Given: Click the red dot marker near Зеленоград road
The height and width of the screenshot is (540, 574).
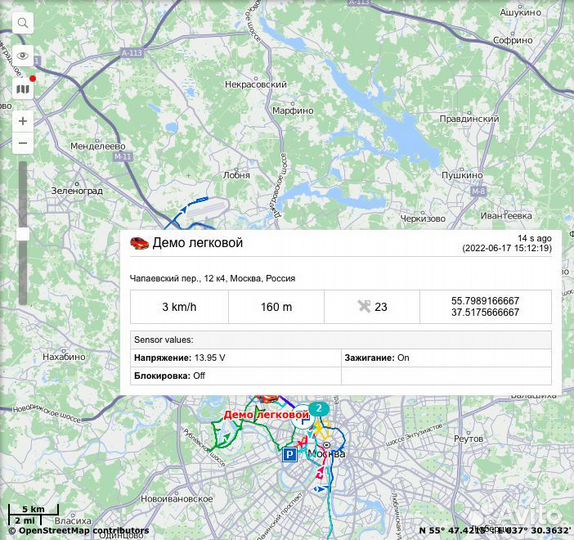Looking at the screenshot, I should 33,78.
